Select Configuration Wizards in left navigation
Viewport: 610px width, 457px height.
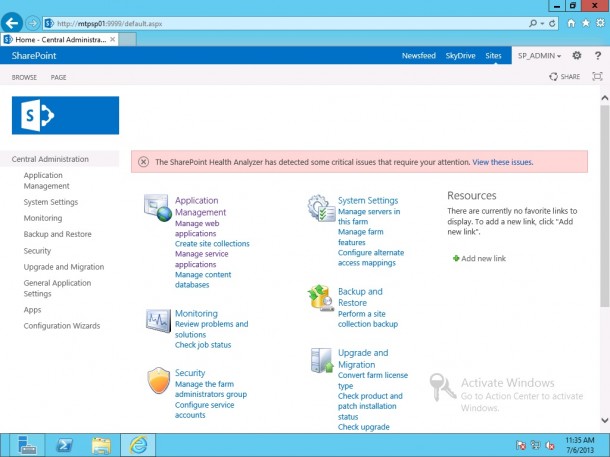[x=62, y=326]
